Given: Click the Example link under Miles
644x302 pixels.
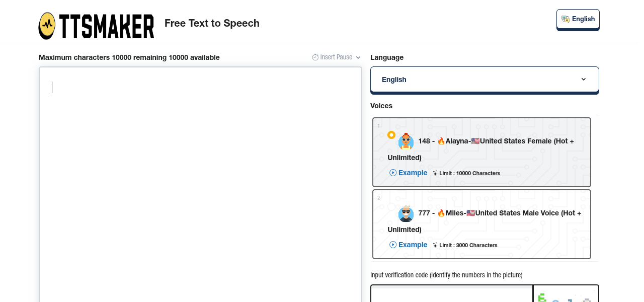Looking at the screenshot, I should (413, 245).
